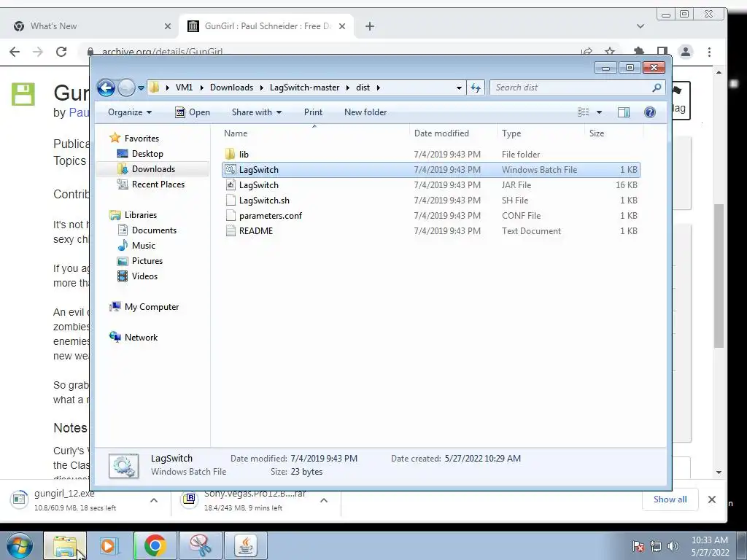The image size is (747, 560).
Task: Click Print in the Explorer toolbar
Action: point(313,112)
